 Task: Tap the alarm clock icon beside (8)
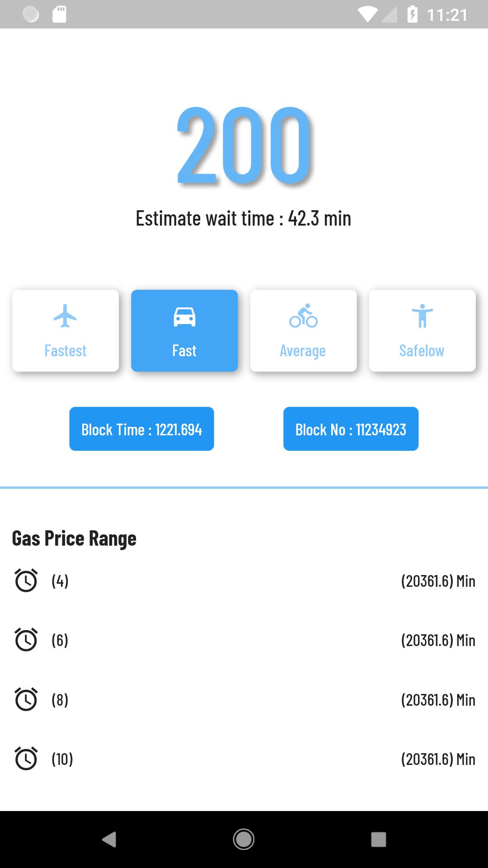click(26, 699)
